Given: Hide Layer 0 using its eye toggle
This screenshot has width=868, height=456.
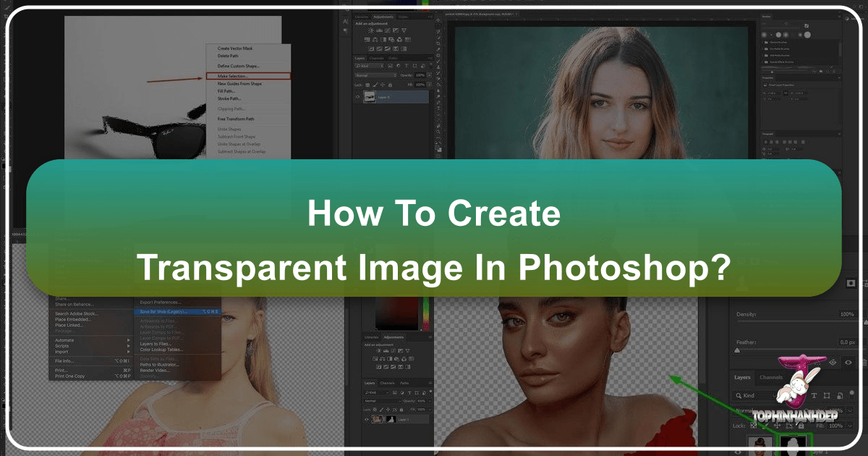Looking at the screenshot, I should tap(358, 96).
